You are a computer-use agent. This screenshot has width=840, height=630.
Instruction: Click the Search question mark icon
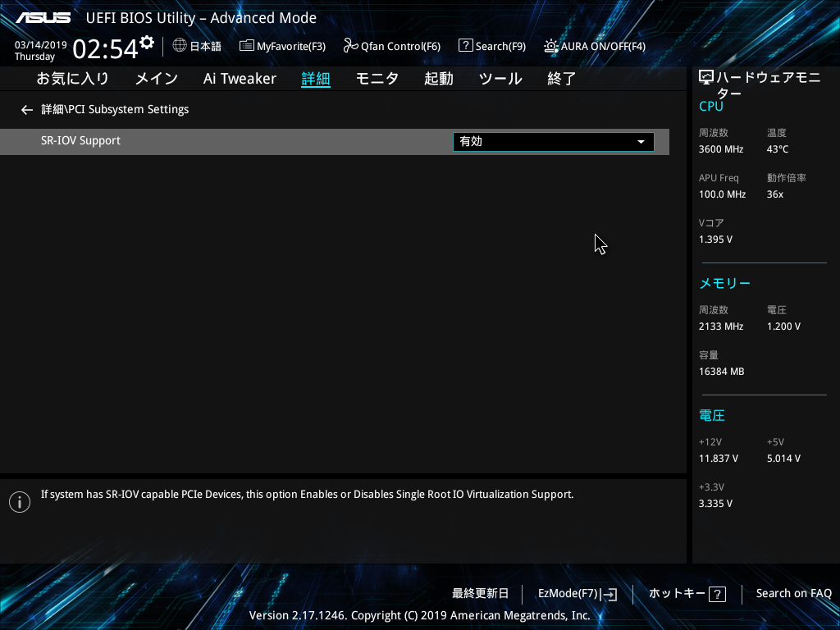coord(466,46)
